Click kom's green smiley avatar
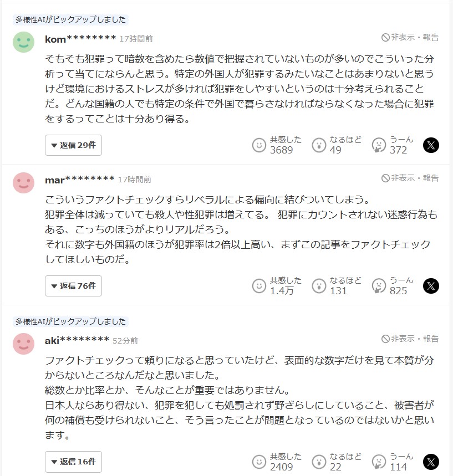This screenshot has height=476, width=453. click(23, 42)
